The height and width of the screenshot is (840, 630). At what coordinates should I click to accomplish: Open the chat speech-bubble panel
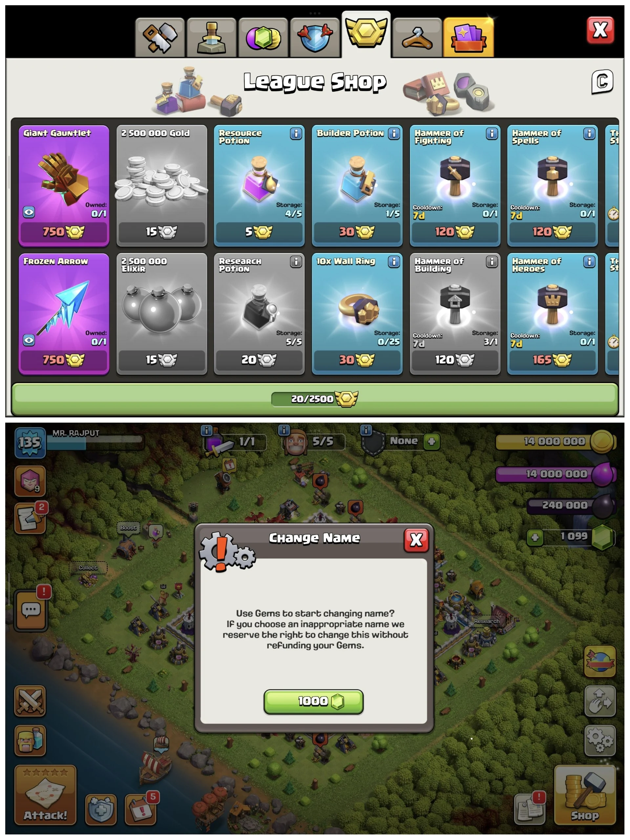[31, 610]
